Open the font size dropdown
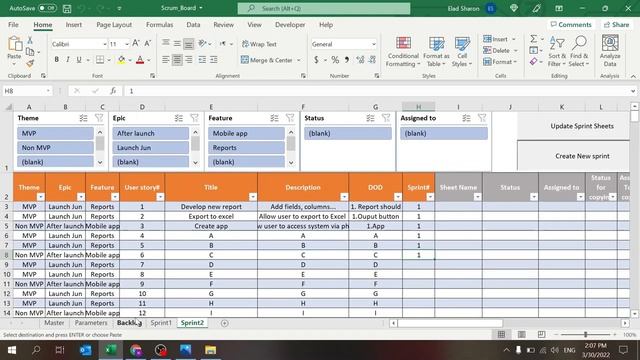Screen dimensions: 640x360 (x=127, y=44)
